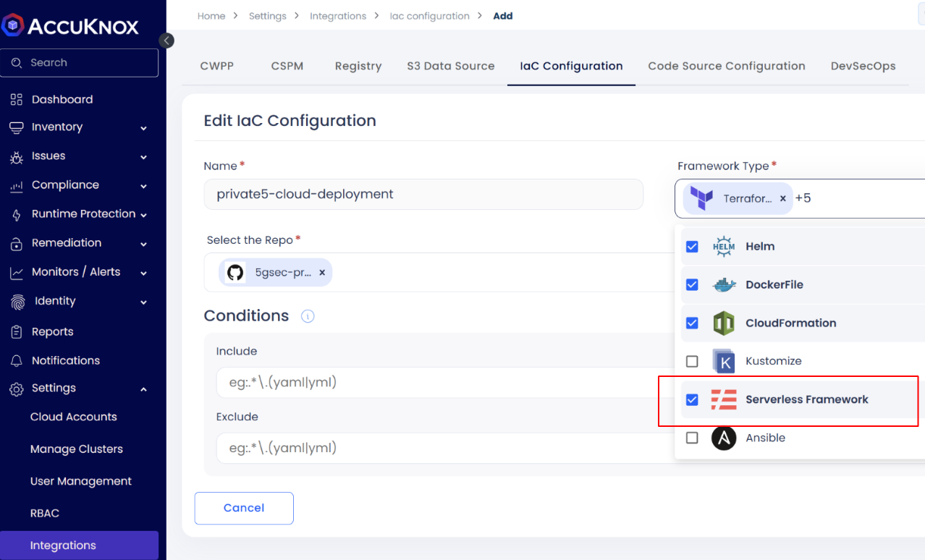
Task: Switch to the CSPM tab
Action: click(287, 66)
